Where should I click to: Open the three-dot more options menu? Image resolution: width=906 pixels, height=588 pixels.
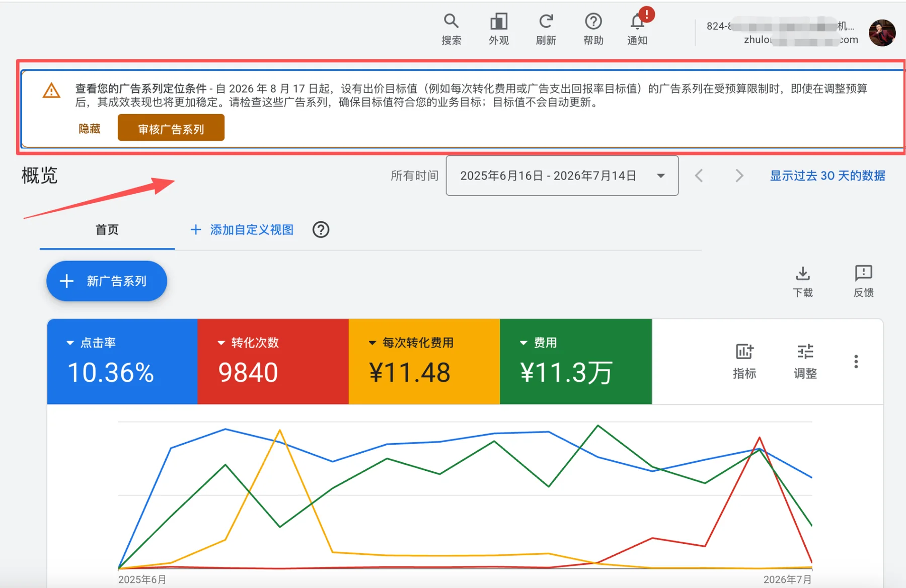(x=856, y=361)
